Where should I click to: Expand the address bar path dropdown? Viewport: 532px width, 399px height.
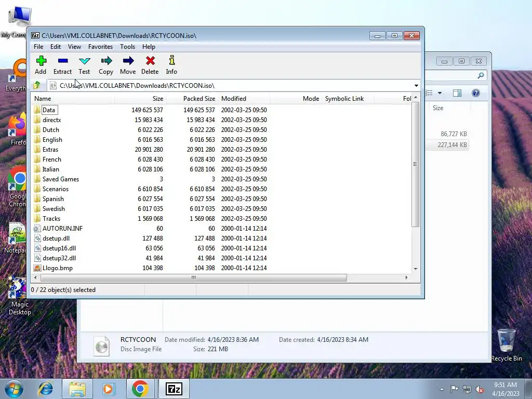(416, 86)
